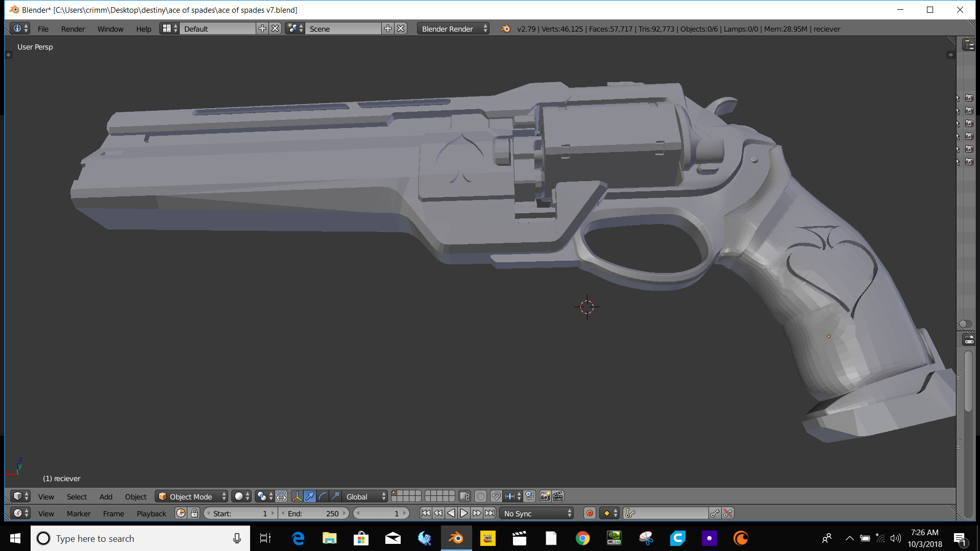Open the screen layout browser icon
The height and width of the screenshot is (551, 980).
point(170,29)
